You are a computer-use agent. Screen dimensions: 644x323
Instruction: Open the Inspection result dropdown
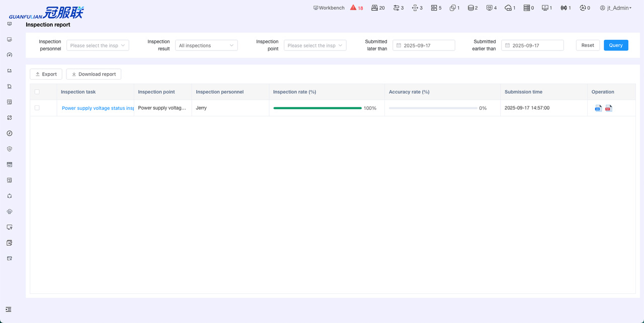pyautogui.click(x=206, y=45)
